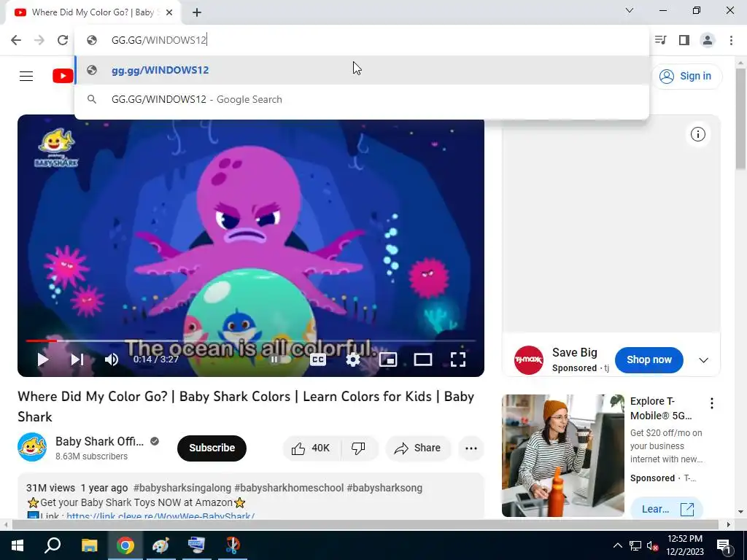The image size is (747, 560).
Task: Toggle closed captions CC button
Action: (318, 359)
